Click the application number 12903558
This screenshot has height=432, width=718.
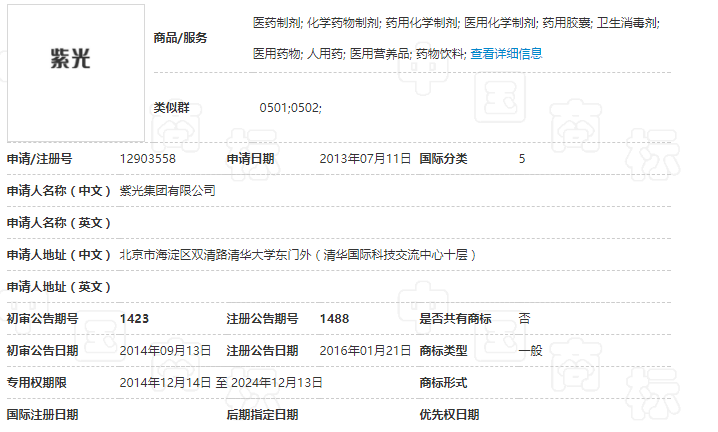[x=147, y=158]
